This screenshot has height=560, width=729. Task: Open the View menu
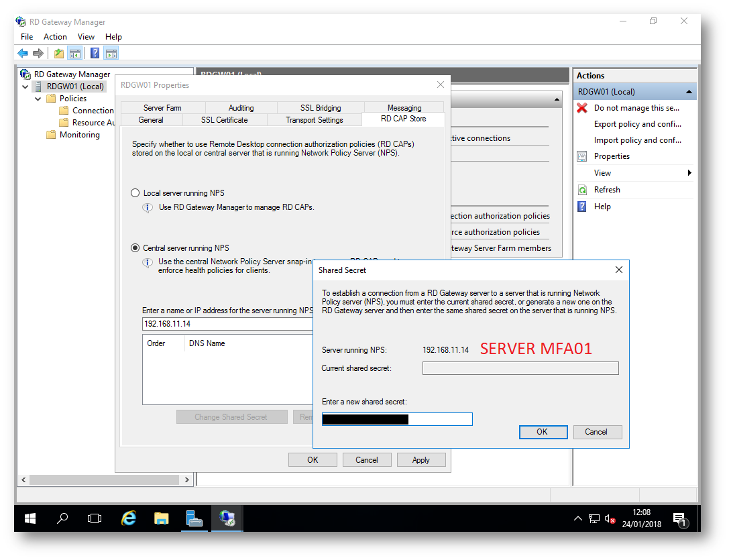[86, 37]
